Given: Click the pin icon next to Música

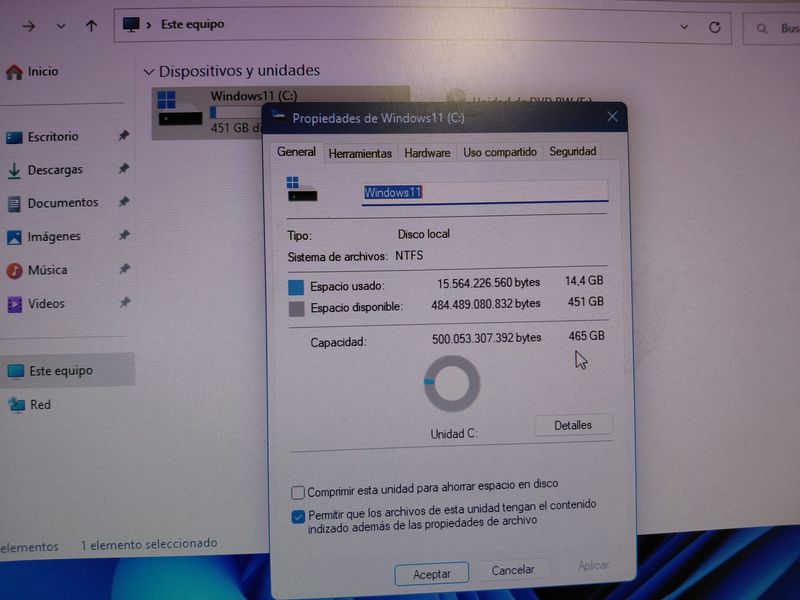Looking at the screenshot, I should (124, 269).
